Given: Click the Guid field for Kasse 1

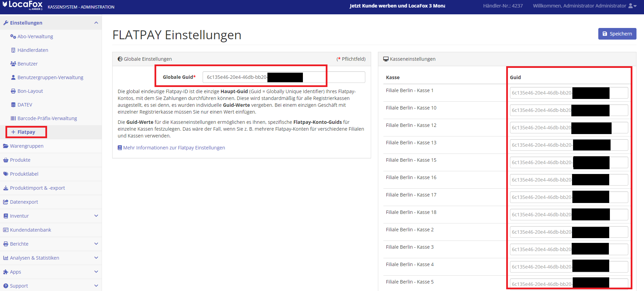Looking at the screenshot, I should coord(569,93).
